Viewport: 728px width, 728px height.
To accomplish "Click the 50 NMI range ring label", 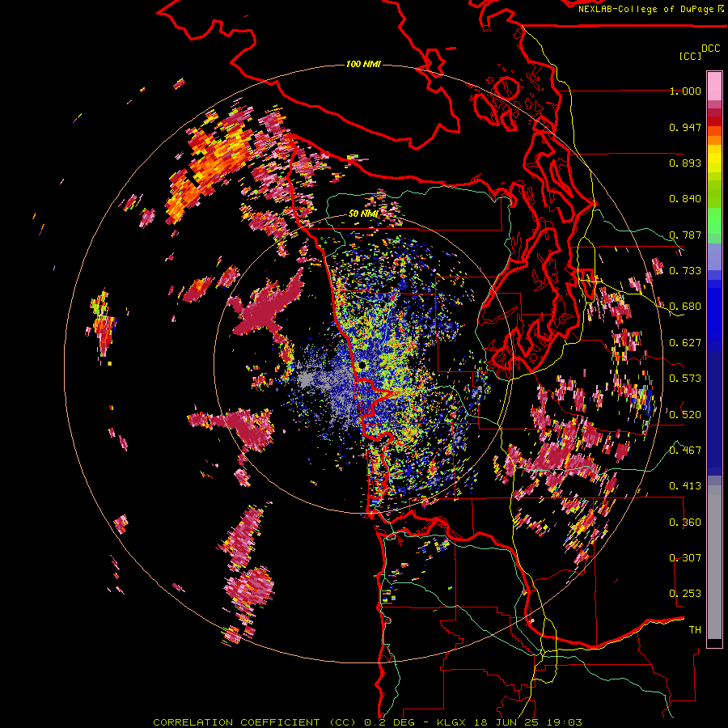I will pos(363,214).
